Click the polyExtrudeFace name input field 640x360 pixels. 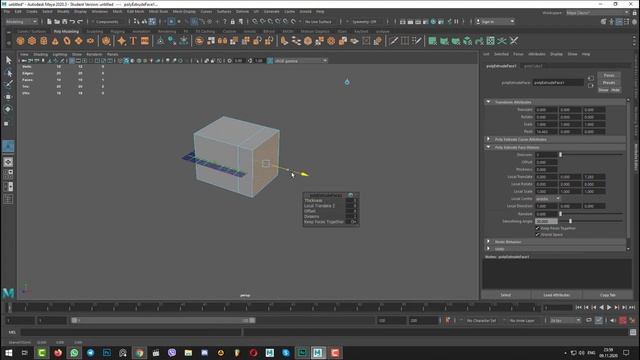tap(558, 82)
